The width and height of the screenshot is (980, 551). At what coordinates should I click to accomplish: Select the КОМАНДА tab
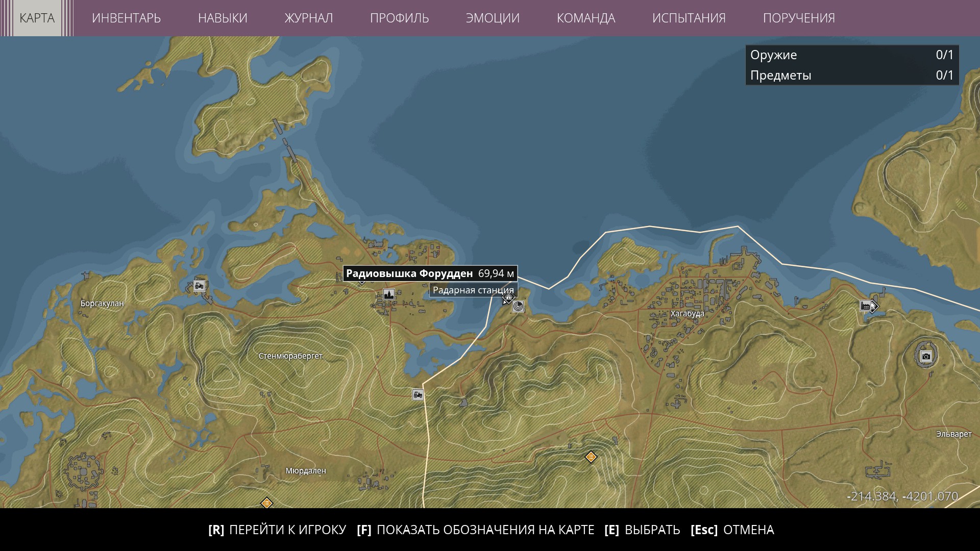[x=586, y=18]
